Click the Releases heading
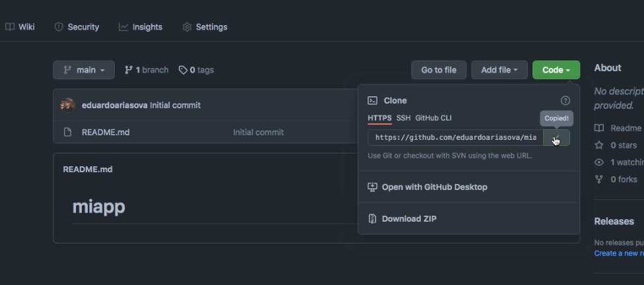This screenshot has width=644, height=285. tap(614, 222)
